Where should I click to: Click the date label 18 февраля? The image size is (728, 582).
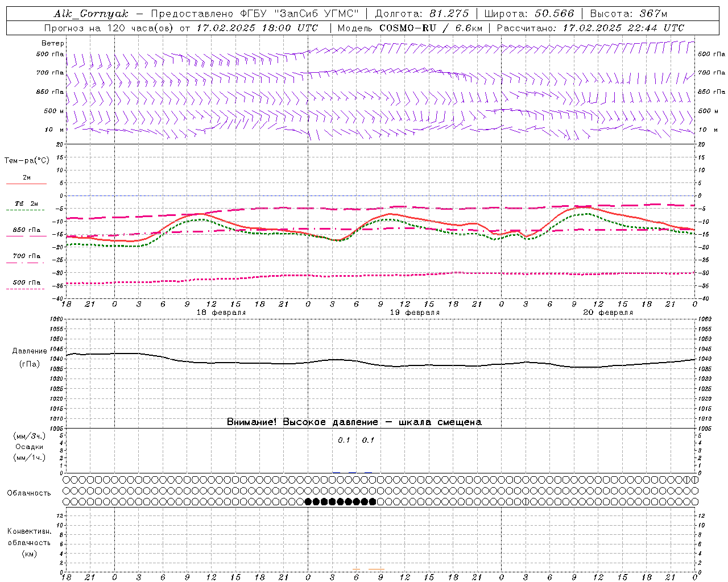(221, 313)
